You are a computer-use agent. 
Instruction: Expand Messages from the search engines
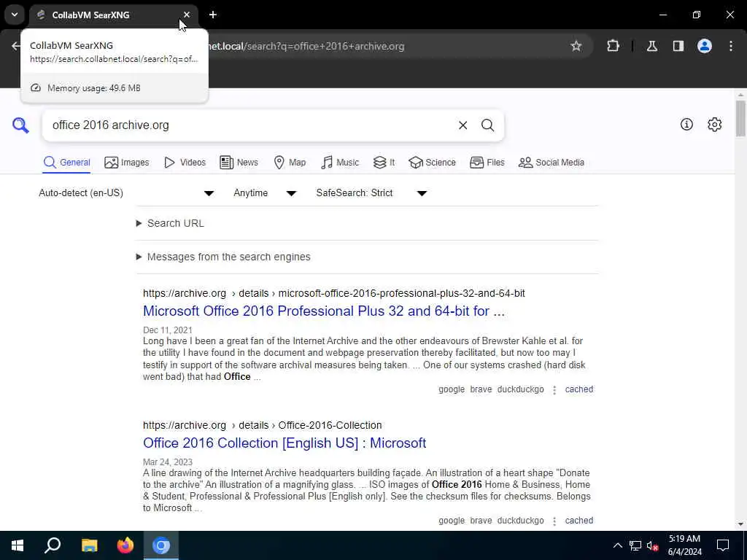223,257
